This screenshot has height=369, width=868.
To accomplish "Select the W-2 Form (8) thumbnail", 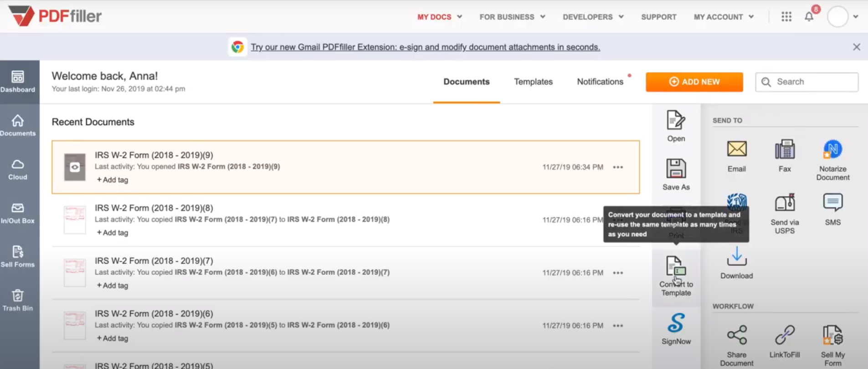I will 75,220.
